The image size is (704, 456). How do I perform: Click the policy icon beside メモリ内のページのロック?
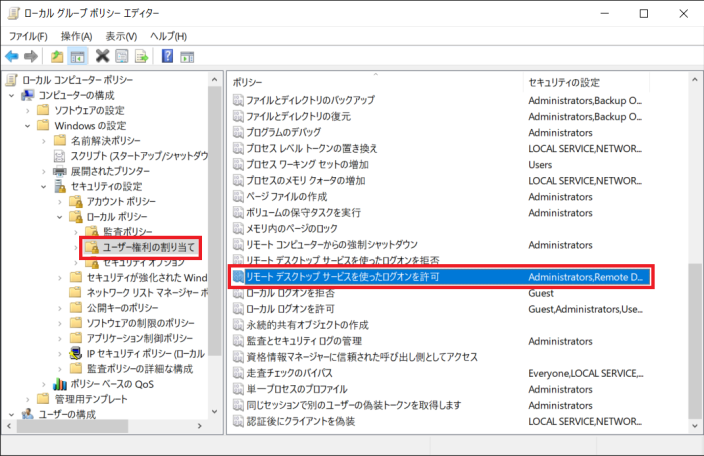click(x=238, y=228)
